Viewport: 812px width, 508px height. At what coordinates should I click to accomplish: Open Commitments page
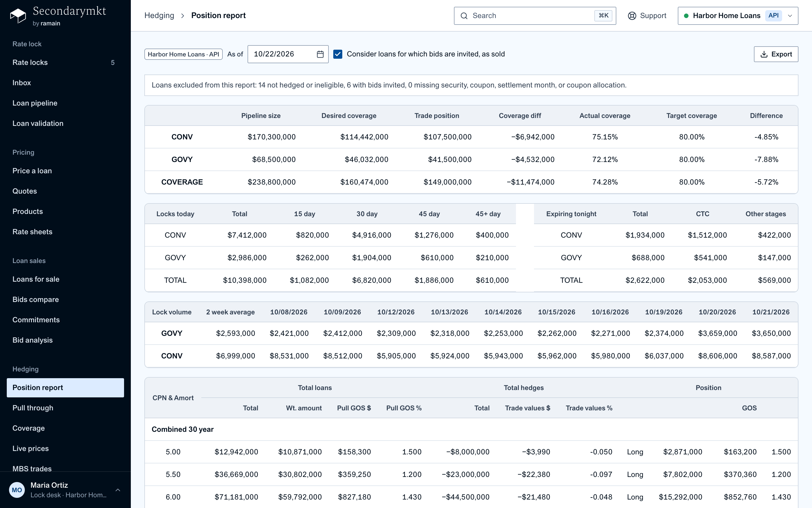(x=65, y=320)
